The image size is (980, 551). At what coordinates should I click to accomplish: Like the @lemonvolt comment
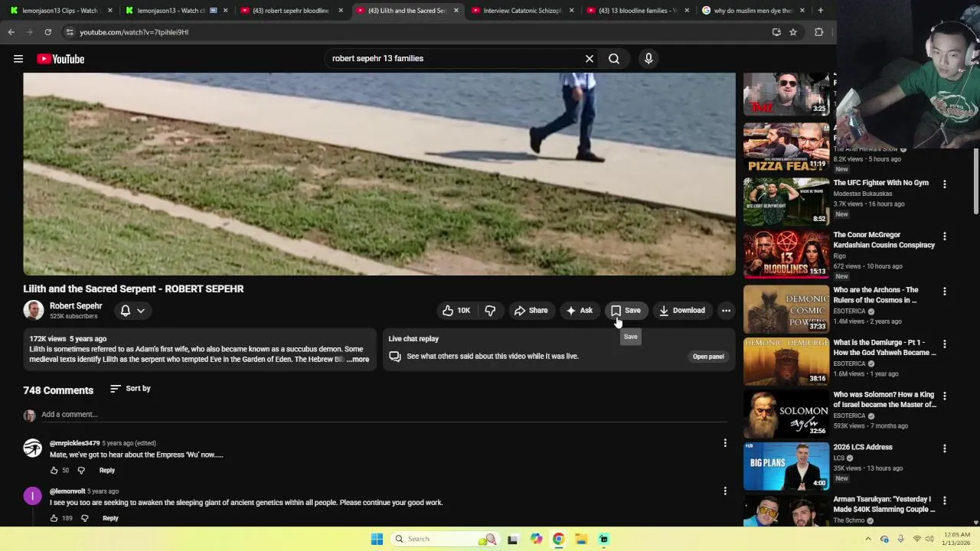tap(54, 519)
